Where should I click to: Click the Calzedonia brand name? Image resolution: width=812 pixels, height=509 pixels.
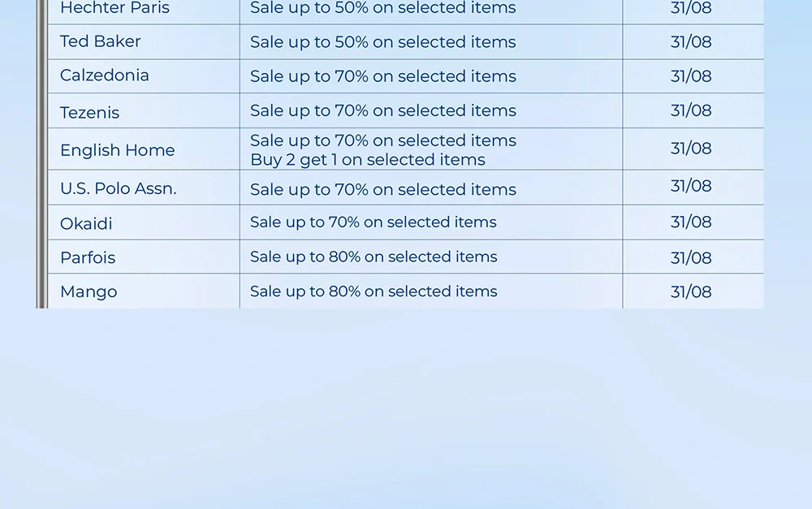[x=104, y=75]
